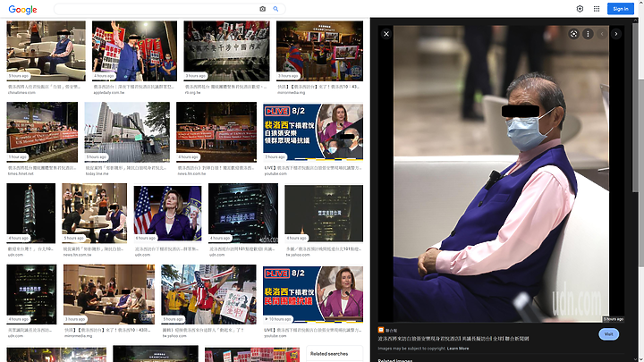The height and width of the screenshot is (362, 644).
Task: Open the green building thumbnail posted 4 hours ago
Action: coord(31,294)
